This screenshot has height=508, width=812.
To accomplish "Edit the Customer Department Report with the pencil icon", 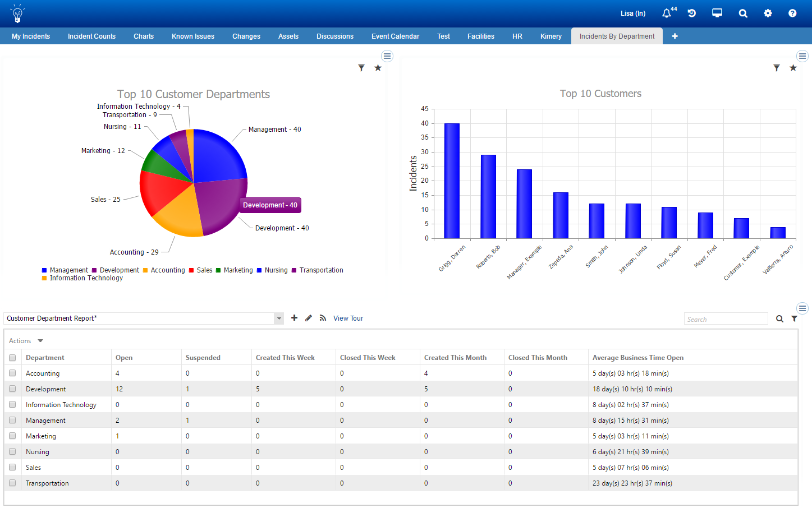I will [x=308, y=318].
